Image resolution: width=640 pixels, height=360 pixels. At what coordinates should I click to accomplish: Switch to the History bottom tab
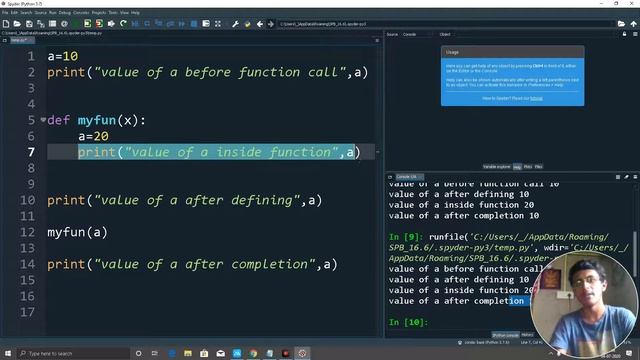[527, 335]
